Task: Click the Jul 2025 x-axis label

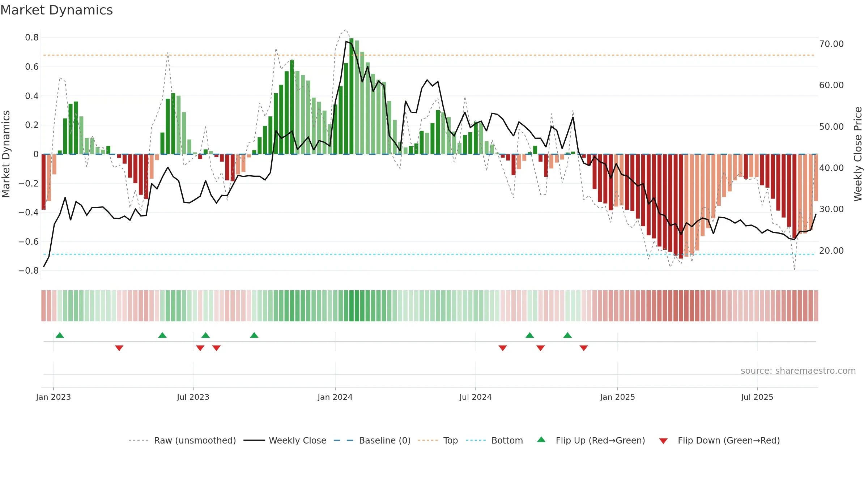Action: [x=757, y=397]
